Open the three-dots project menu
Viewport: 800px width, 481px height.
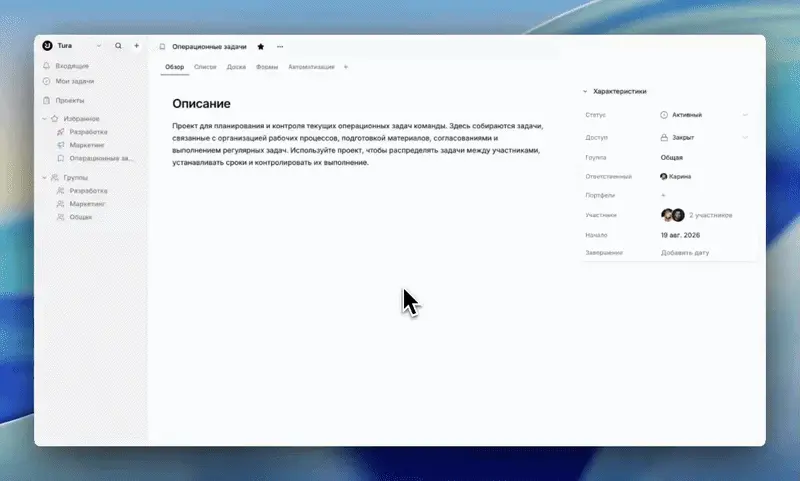280,46
